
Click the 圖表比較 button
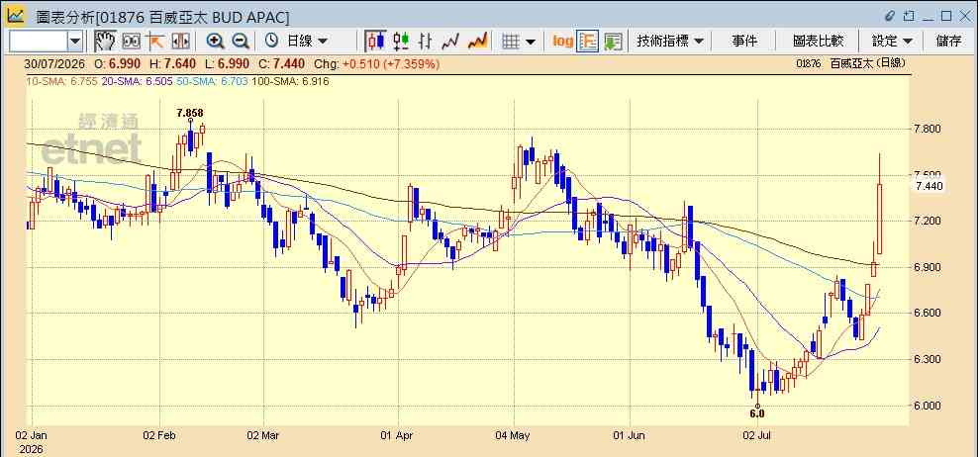tap(818, 42)
